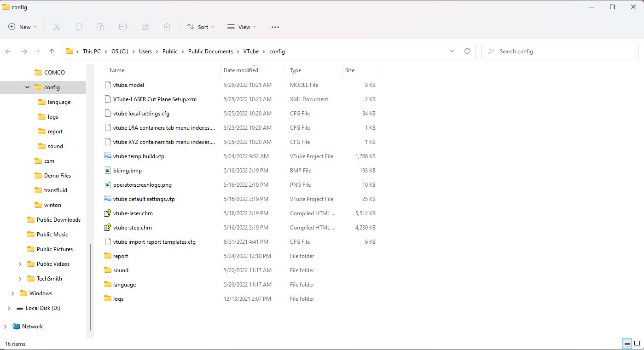The height and width of the screenshot is (350, 644).
Task: Click the Copy icon in toolbar
Action: (79, 27)
